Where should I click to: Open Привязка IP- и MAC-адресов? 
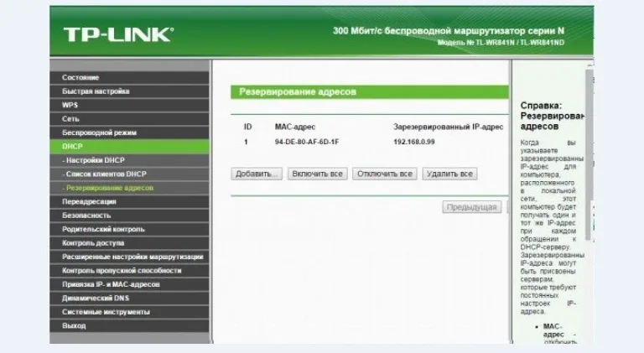pos(129,284)
